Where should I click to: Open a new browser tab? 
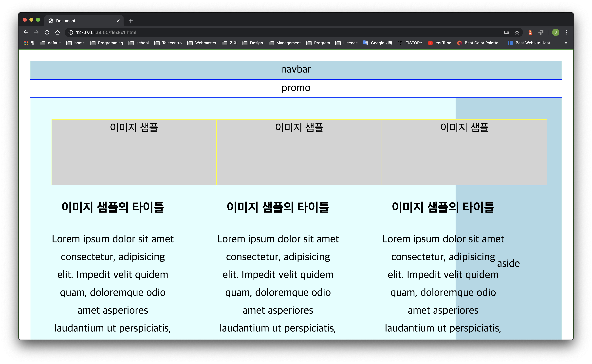[131, 21]
